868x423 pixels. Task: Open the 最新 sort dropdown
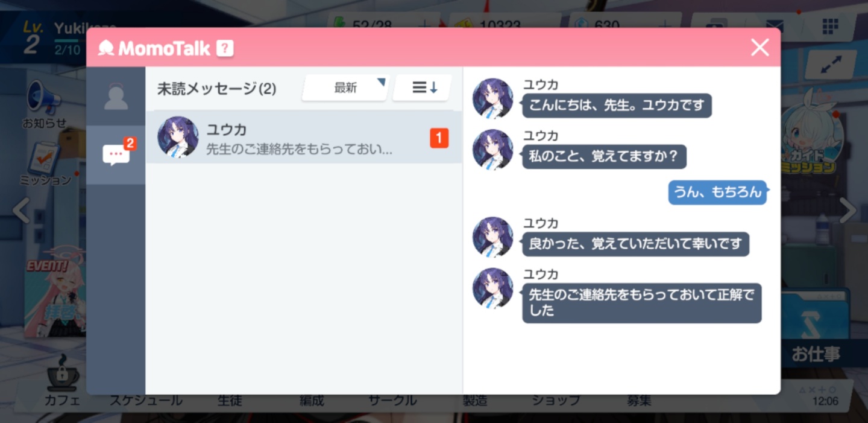(345, 88)
